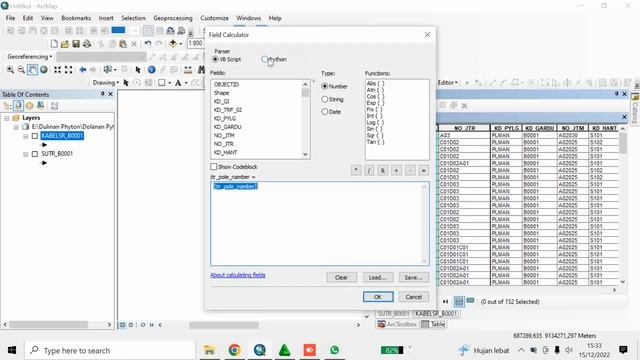This screenshot has height=360, width=640.
Task: Choose Number function type
Action: pyautogui.click(x=334, y=86)
